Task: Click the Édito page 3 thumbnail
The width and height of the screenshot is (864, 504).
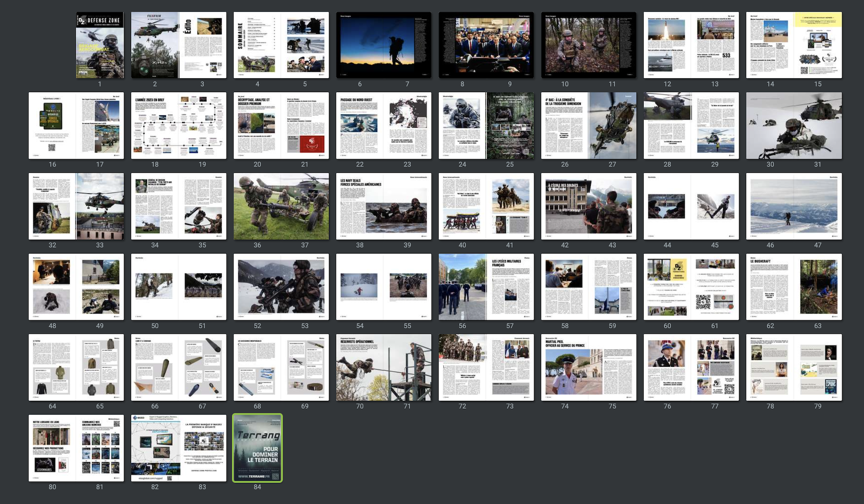Action: click(x=203, y=45)
